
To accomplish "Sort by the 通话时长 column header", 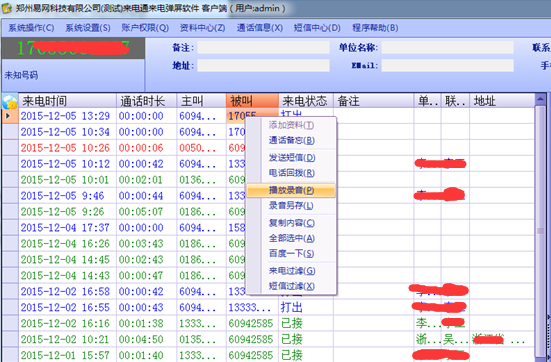I will 147,101.
